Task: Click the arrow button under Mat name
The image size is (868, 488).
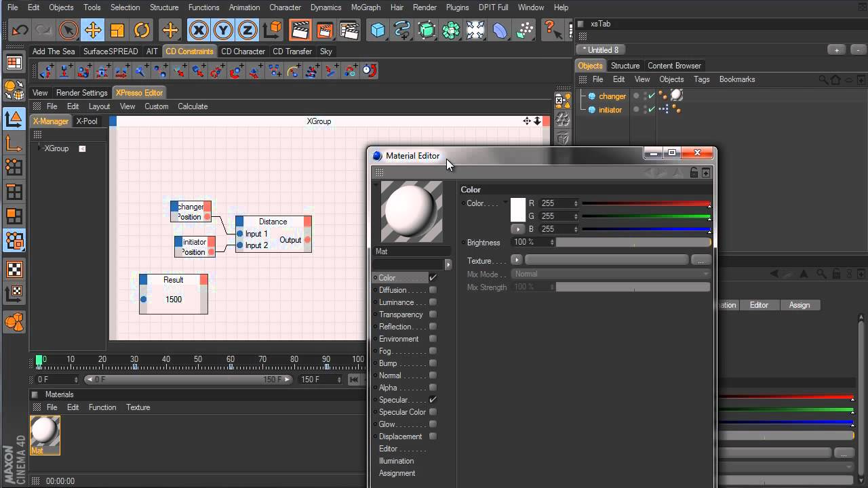Action: [448, 264]
